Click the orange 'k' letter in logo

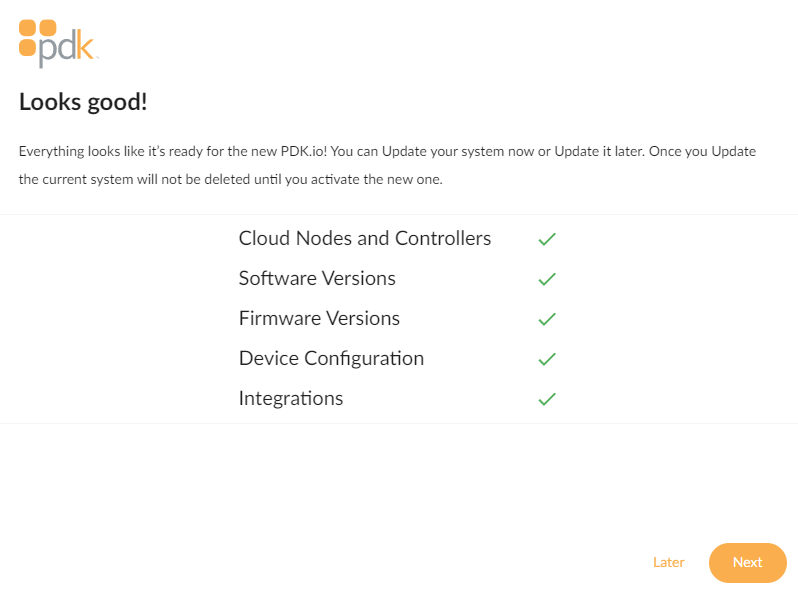pyautogui.click(x=84, y=45)
